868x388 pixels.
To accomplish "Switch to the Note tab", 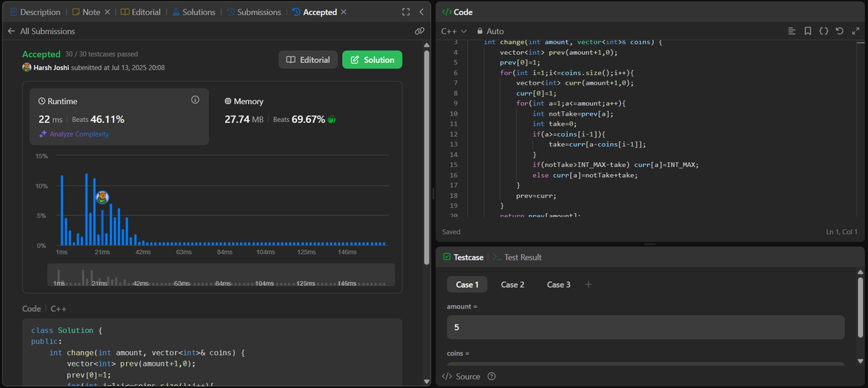I will point(86,12).
